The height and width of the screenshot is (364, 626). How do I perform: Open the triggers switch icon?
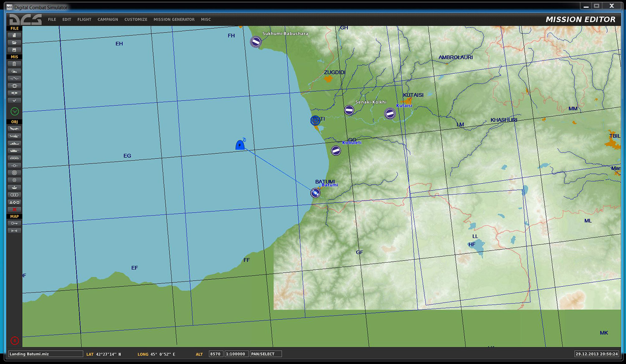pyautogui.click(x=14, y=78)
